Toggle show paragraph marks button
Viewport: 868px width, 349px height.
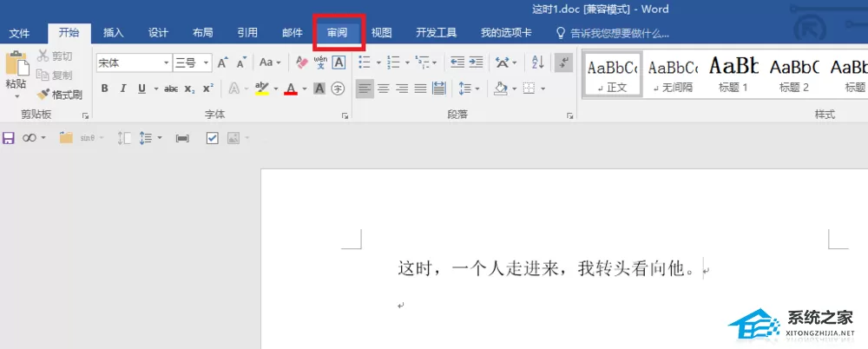pyautogui.click(x=563, y=62)
